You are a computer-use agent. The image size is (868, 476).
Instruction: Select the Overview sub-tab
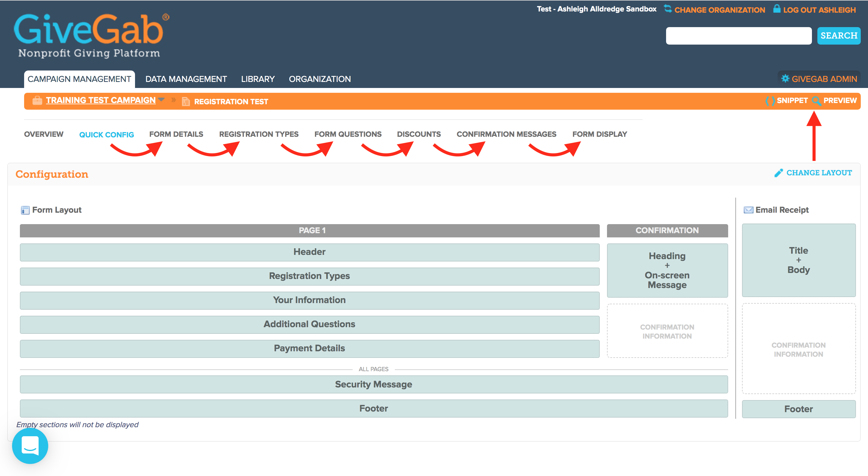(x=43, y=134)
